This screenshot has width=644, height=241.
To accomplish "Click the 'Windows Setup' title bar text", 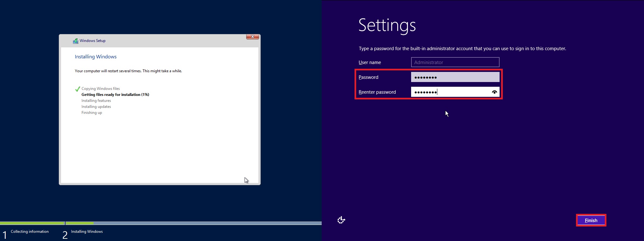I will click(x=93, y=41).
